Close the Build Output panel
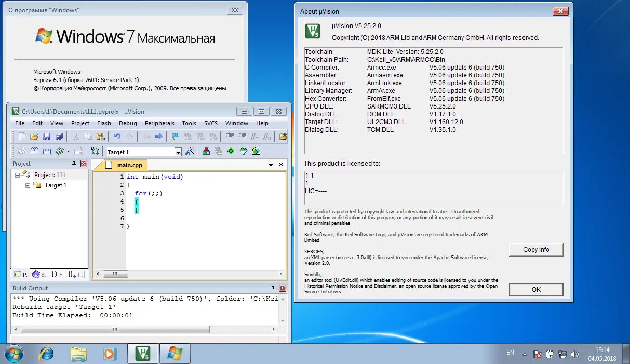This screenshot has width=630, height=364. click(x=283, y=288)
